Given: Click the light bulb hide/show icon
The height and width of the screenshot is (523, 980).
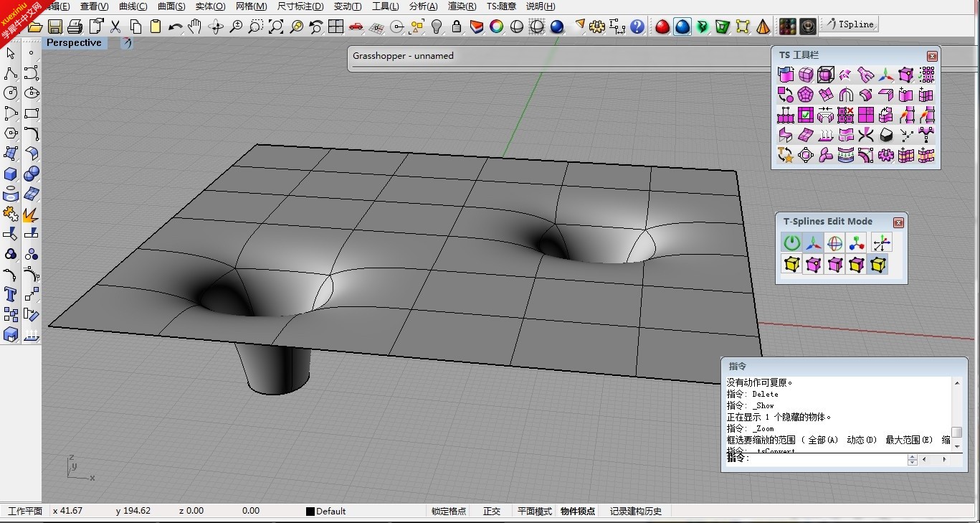Looking at the screenshot, I should [437, 27].
